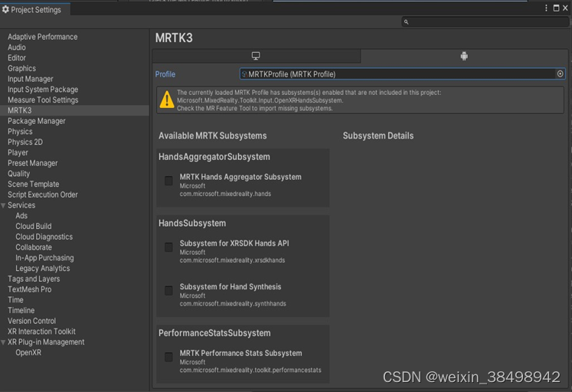Select the MRTK Hands Aggregator Subsystem title
This screenshot has width=572, height=392.
coord(240,177)
